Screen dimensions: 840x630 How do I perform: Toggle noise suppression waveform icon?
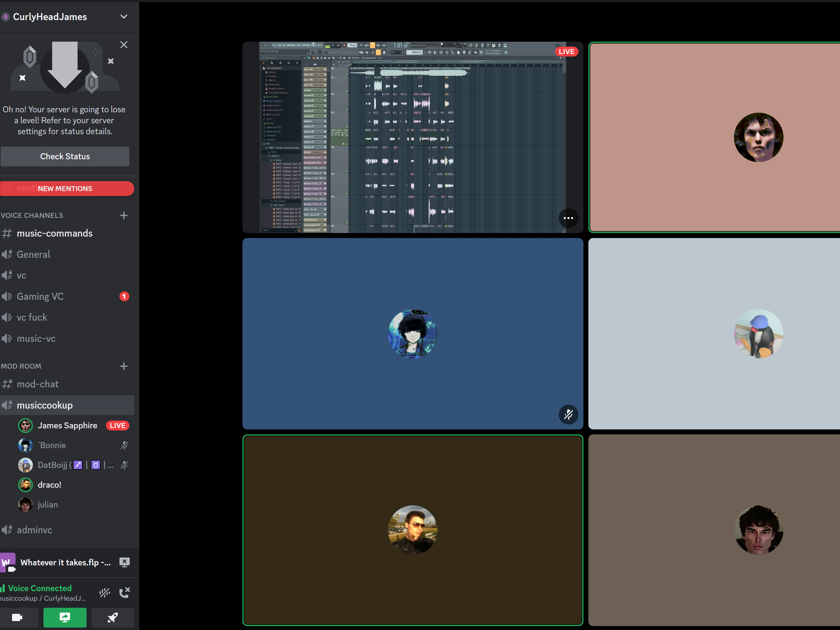pos(105,593)
